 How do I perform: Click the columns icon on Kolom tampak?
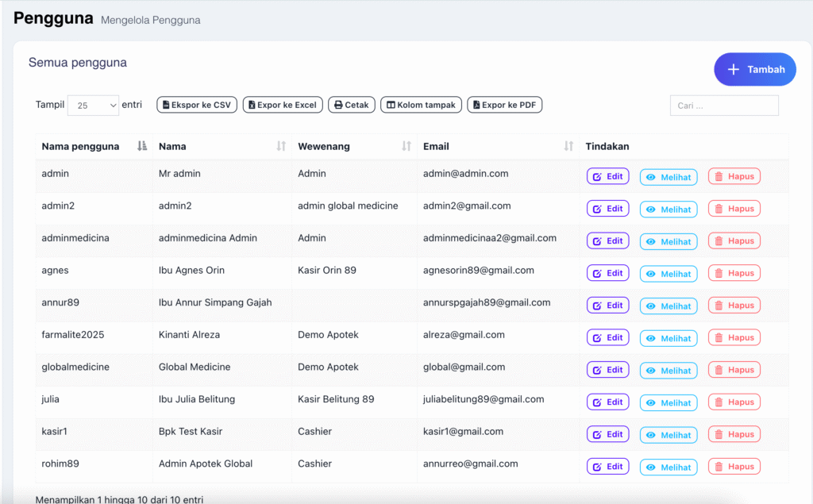pos(390,105)
